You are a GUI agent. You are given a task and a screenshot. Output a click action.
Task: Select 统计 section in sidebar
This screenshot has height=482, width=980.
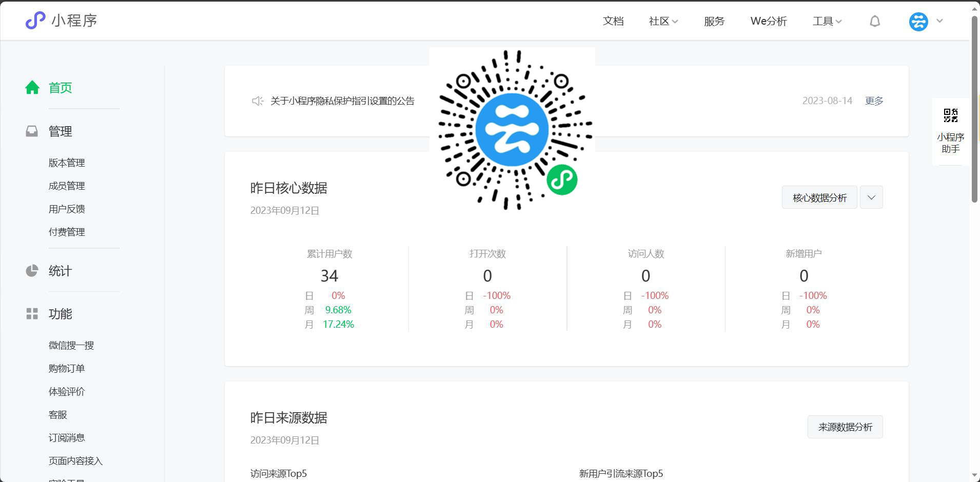click(x=60, y=271)
